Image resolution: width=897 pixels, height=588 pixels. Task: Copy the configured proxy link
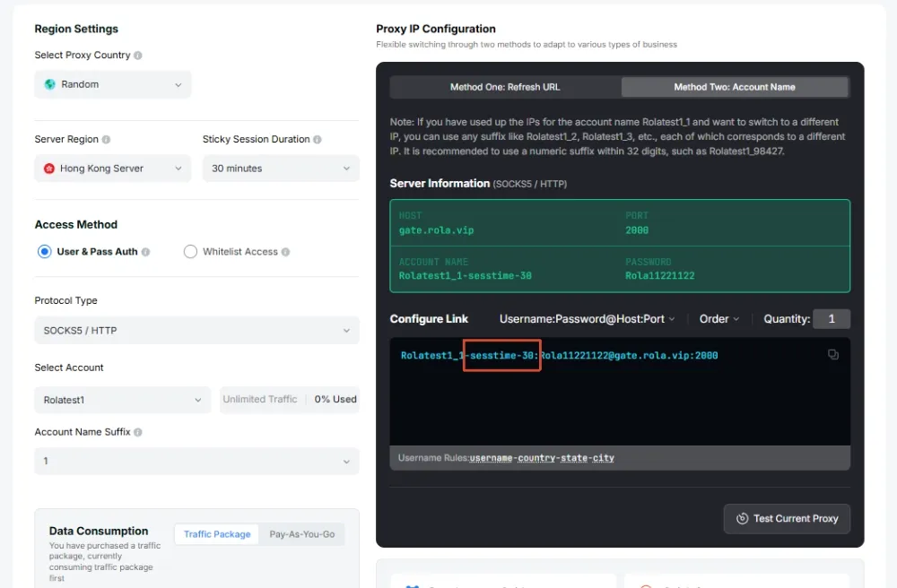pyautogui.click(x=833, y=355)
